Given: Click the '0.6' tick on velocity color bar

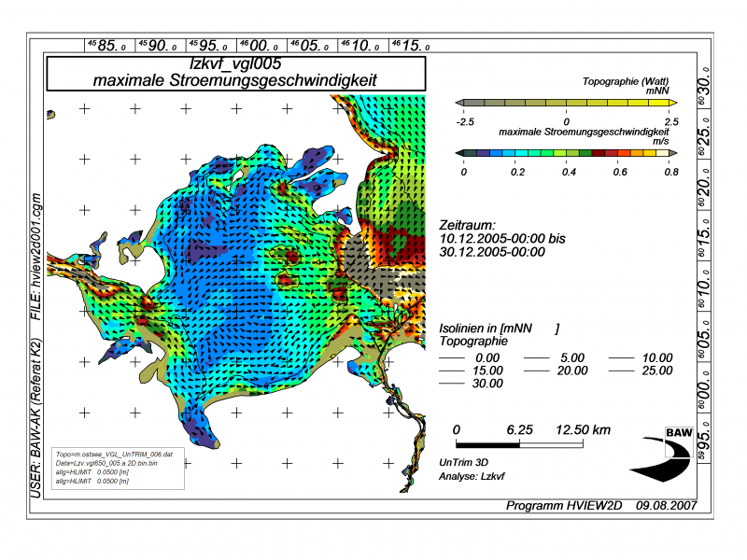Looking at the screenshot, I should coord(620,172).
